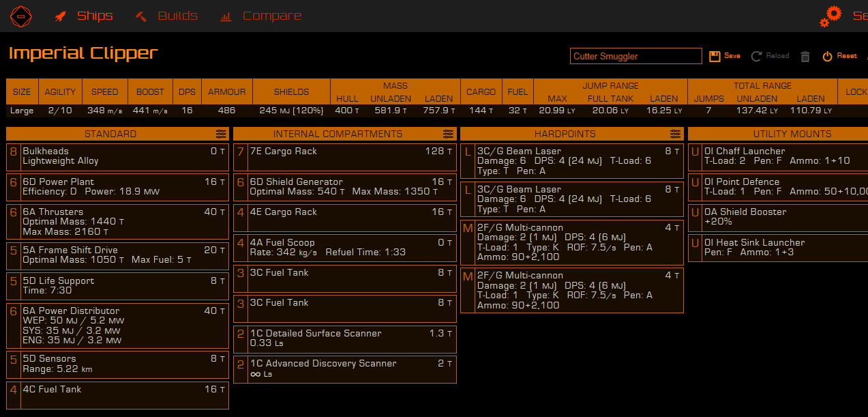Image resolution: width=868 pixels, height=417 pixels.
Task: Open the Compare menu
Action: [272, 16]
